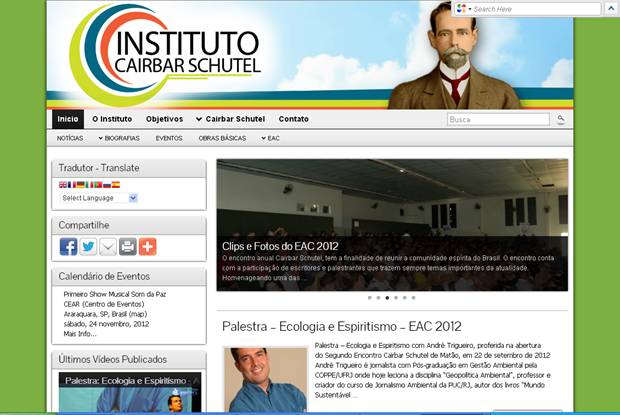
Task: Click the magnifier search button beside Busca
Action: point(561,119)
